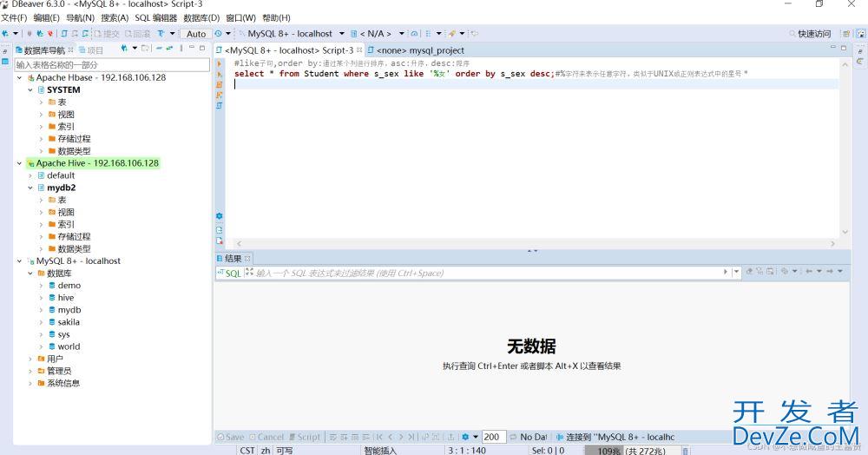Click the memory garbage collector trash icon
868x455 pixels.
(x=686, y=452)
